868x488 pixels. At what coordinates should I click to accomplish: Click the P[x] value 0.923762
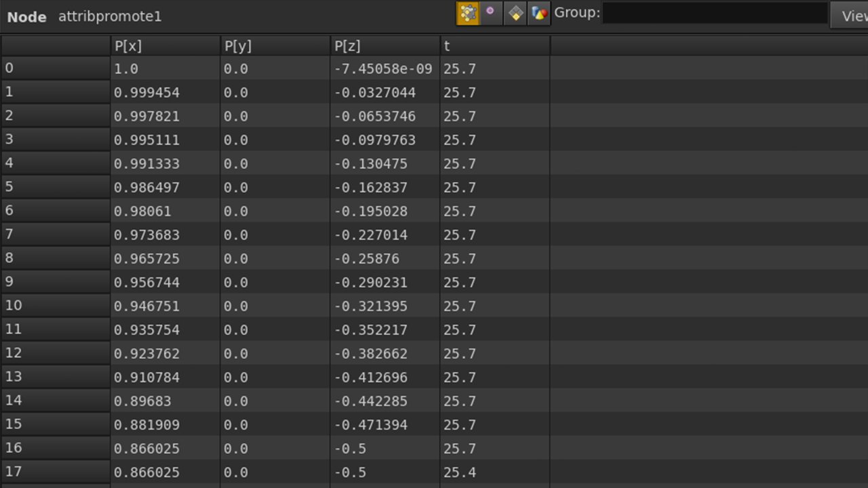(x=146, y=354)
